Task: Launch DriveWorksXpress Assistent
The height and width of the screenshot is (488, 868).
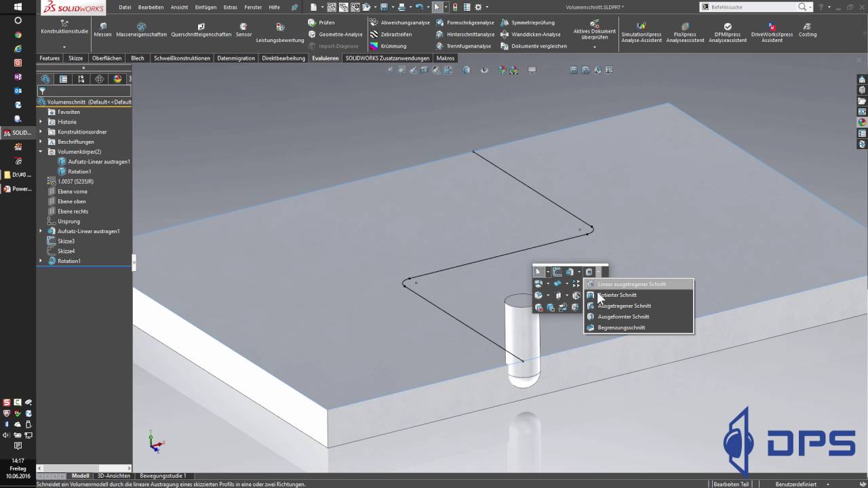Action: [772, 33]
